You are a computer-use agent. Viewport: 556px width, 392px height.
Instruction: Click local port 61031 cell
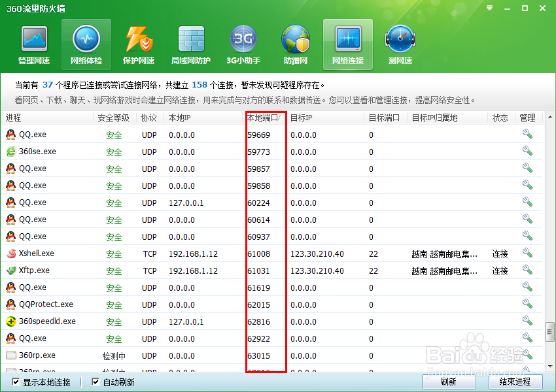point(259,271)
